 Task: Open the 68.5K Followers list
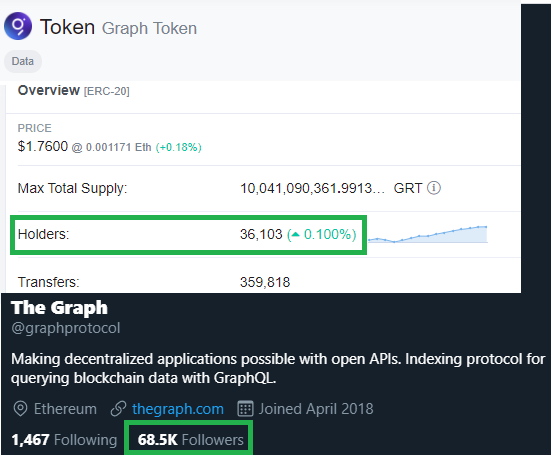190,440
